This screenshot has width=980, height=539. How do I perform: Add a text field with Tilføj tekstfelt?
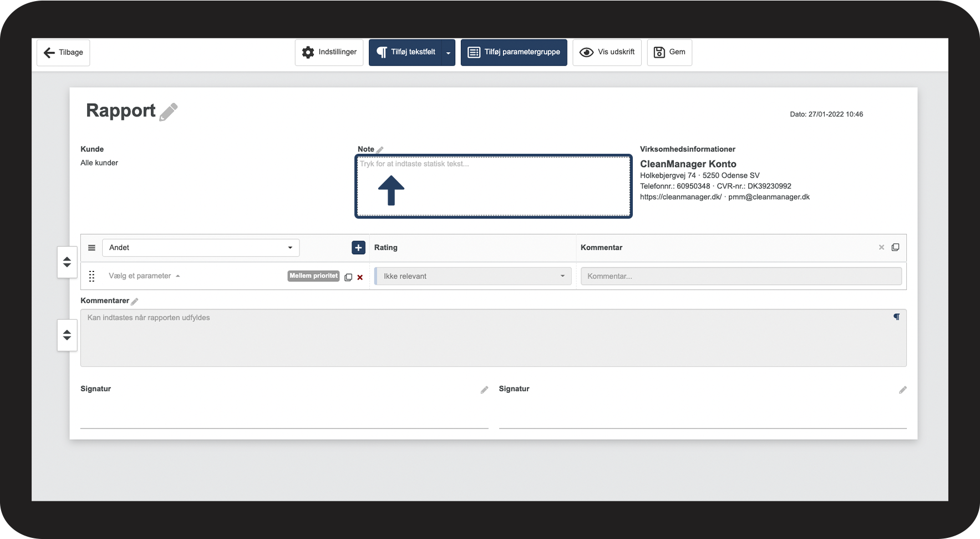405,52
